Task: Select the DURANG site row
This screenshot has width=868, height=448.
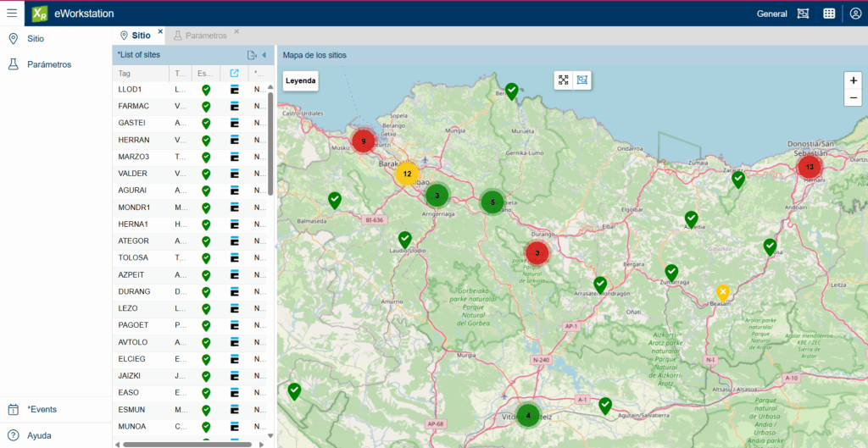Action: pos(189,291)
